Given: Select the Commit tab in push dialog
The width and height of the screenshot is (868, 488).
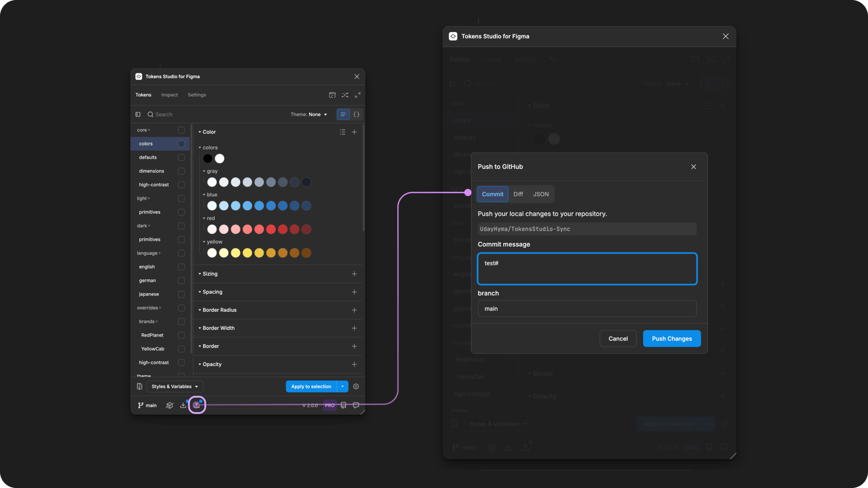Looking at the screenshot, I should click(493, 194).
